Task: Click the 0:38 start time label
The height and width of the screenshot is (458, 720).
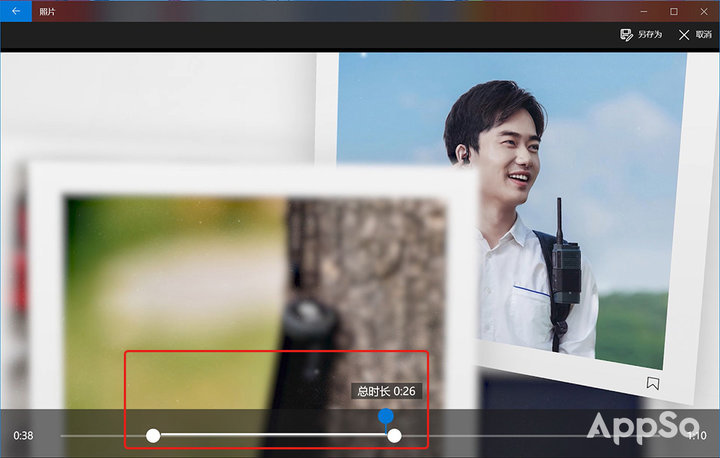Action: click(x=23, y=435)
